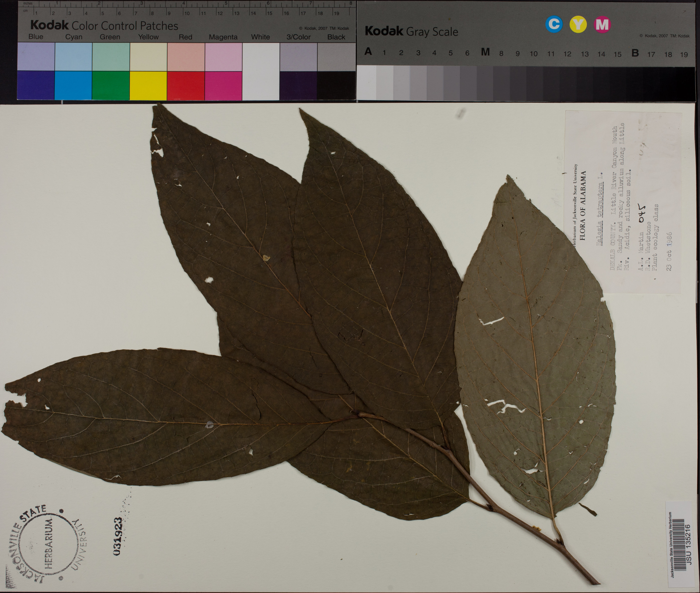Click the 'Red' column label
The height and width of the screenshot is (593, 700).
click(x=185, y=37)
